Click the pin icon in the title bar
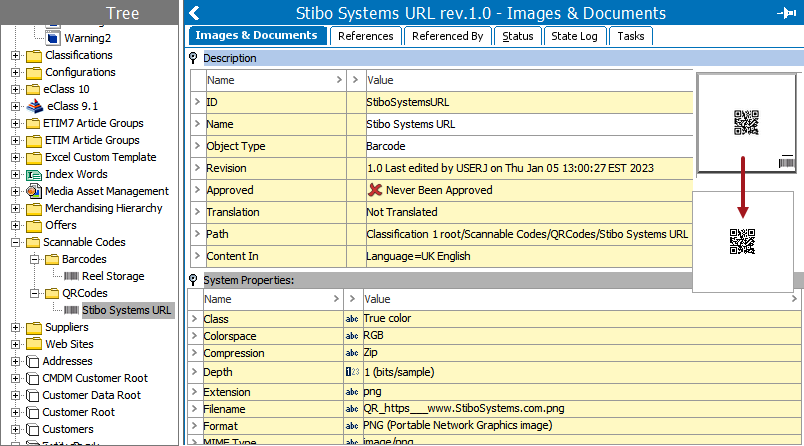The image size is (804, 446). [x=786, y=13]
